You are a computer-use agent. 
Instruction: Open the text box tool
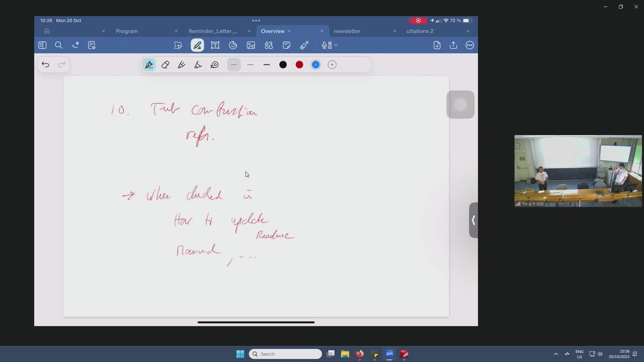pyautogui.click(x=215, y=45)
